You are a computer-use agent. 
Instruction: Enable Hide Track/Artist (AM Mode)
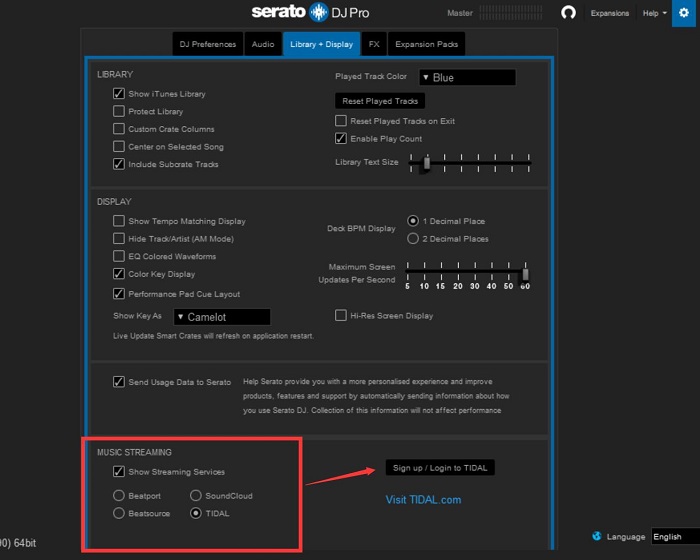click(x=118, y=238)
